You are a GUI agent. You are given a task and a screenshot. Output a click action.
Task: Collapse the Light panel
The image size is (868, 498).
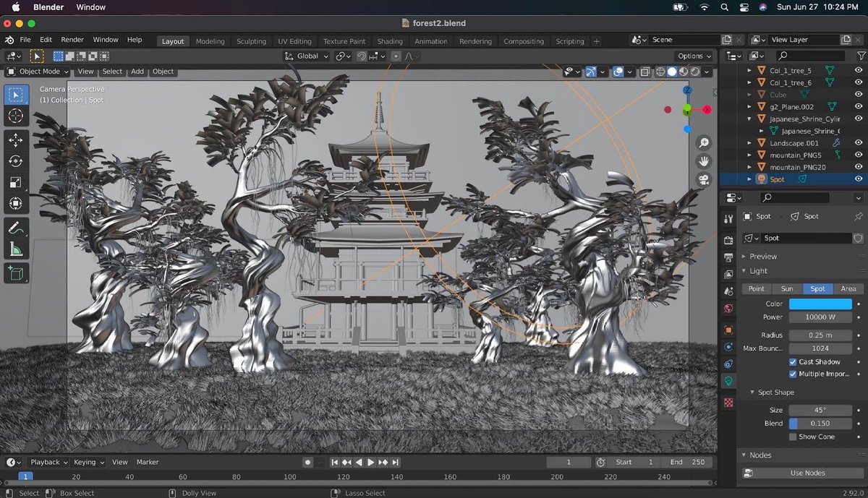(x=745, y=271)
